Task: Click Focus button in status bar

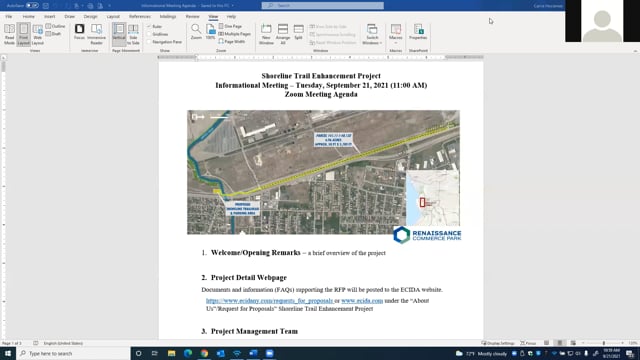Action: click(528, 343)
